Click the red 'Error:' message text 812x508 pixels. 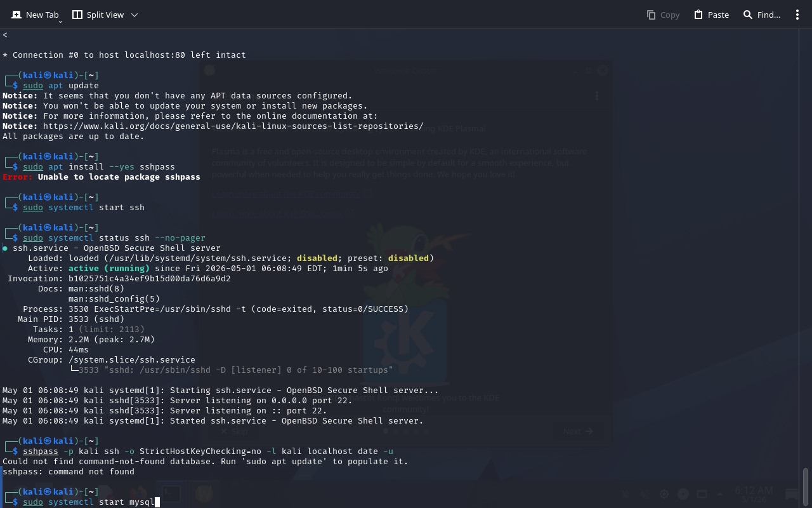tap(18, 177)
